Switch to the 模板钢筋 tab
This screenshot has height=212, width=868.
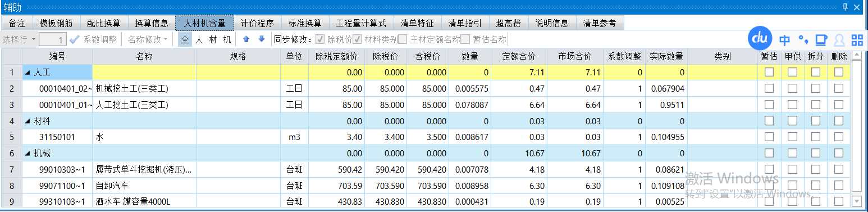point(56,23)
